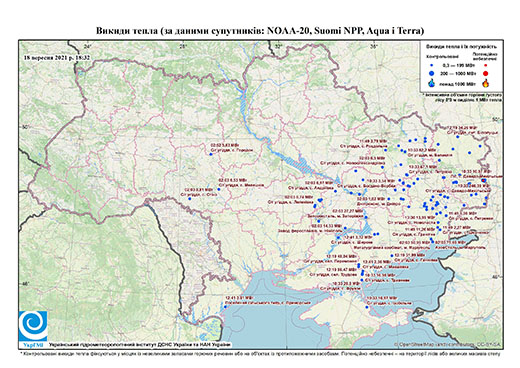The image size is (520, 368).
Task: Click the UkrHMI spiral logo
Action: pyautogui.click(x=33, y=326)
